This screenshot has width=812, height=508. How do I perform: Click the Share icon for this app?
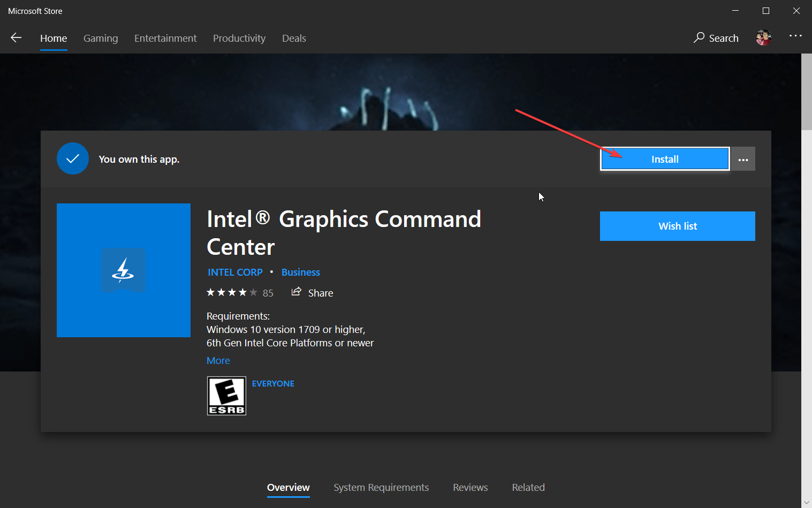[x=296, y=292]
